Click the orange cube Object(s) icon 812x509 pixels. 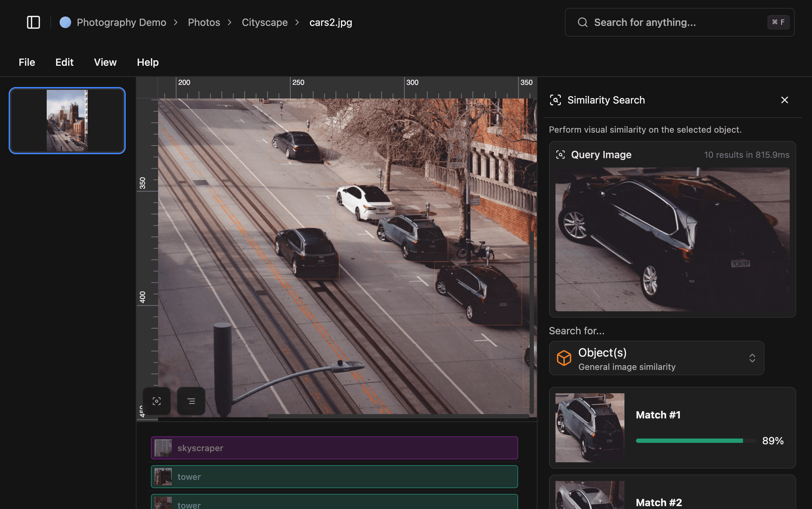[x=564, y=358]
